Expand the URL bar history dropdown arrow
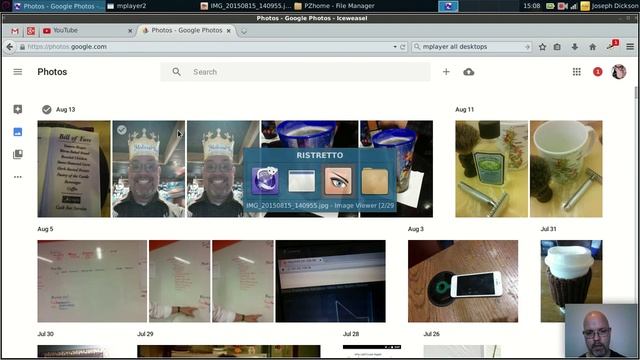This screenshot has width=640, height=360. pyautogui.click(x=395, y=47)
